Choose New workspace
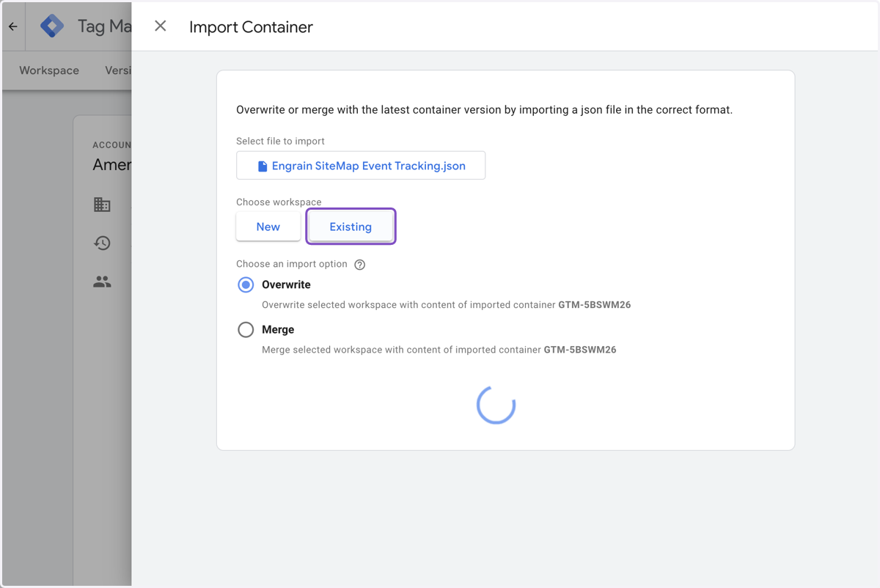 (x=268, y=227)
